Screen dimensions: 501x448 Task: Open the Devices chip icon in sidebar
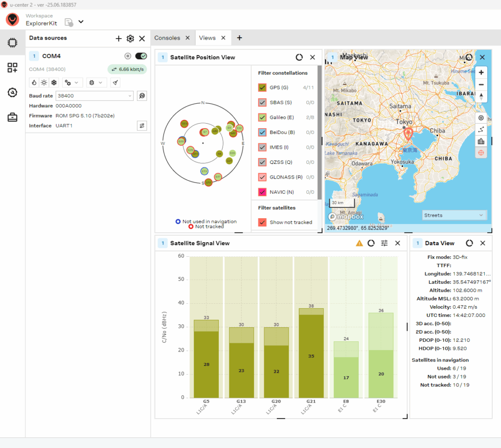click(12, 43)
